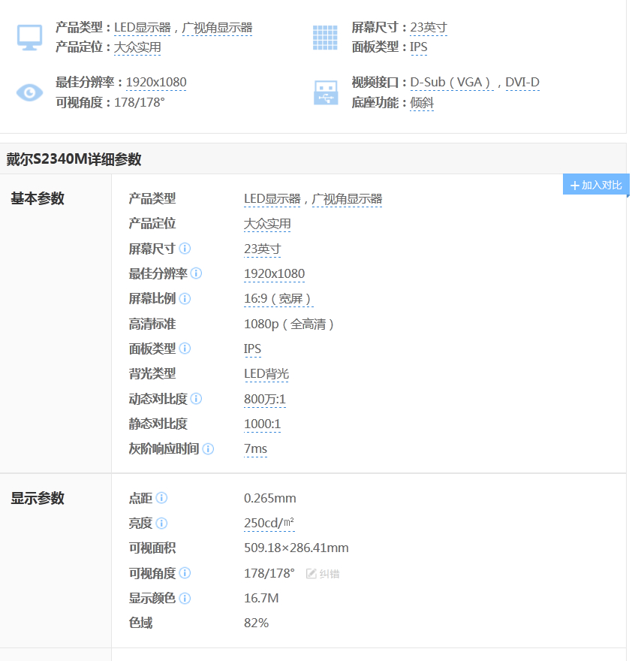Open 大众实用 link in top summary
The height and width of the screenshot is (661, 644).
137,47
